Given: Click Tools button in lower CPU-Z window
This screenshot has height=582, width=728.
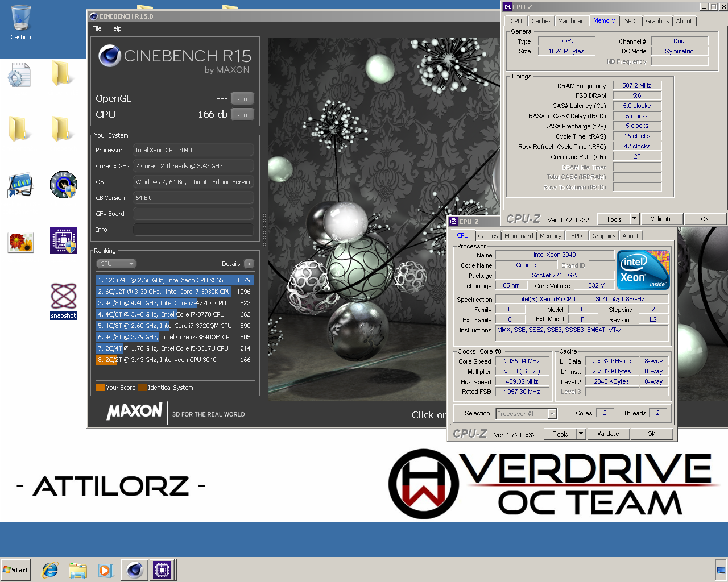Looking at the screenshot, I should point(560,434).
